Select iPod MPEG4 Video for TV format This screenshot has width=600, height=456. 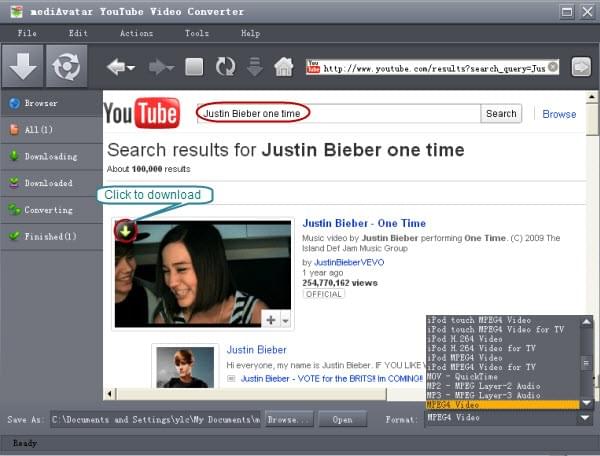(502, 367)
